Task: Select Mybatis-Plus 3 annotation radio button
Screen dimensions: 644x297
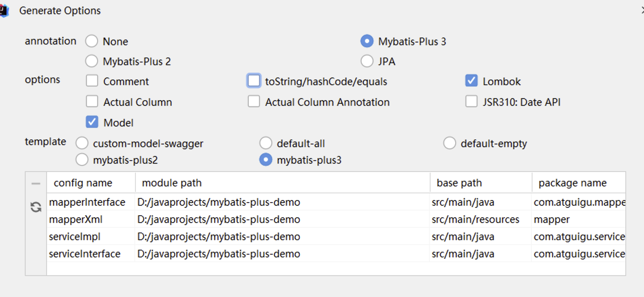Action: (367, 41)
